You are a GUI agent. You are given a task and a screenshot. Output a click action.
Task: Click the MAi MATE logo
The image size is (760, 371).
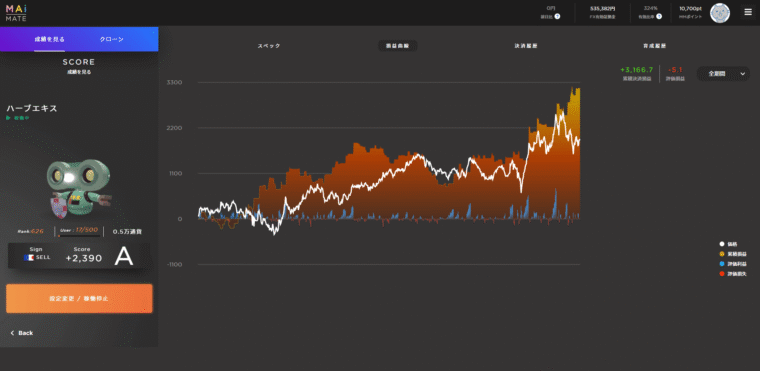coord(16,13)
